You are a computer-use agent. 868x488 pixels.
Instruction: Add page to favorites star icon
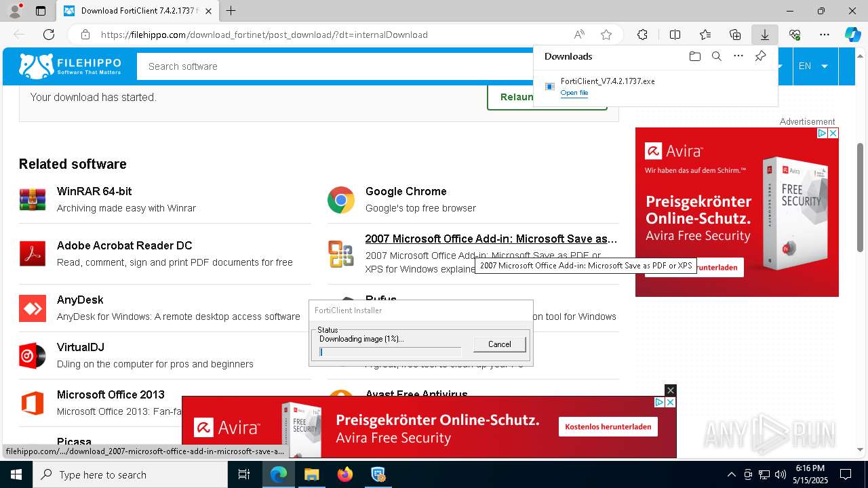(606, 35)
